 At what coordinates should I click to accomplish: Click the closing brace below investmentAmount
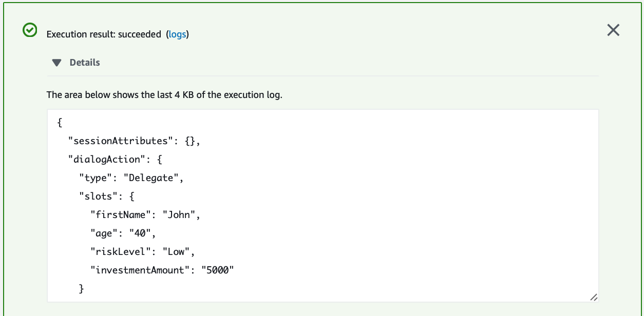pos(81,289)
